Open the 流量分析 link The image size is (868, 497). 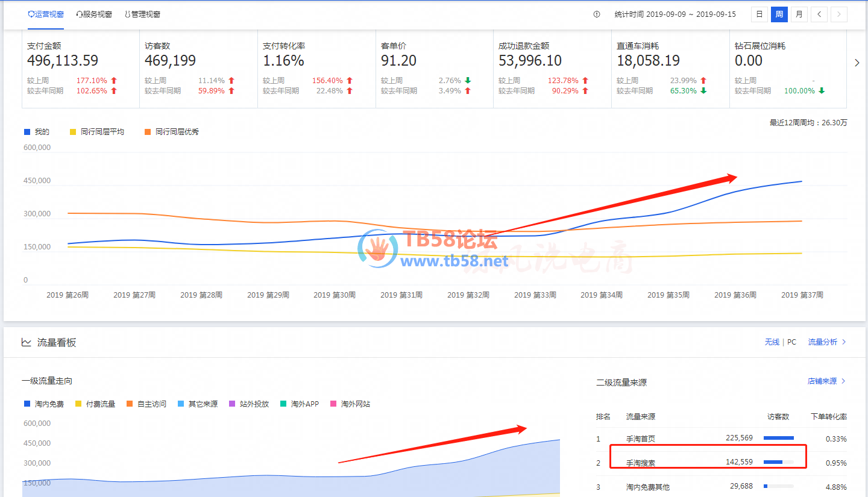click(x=826, y=342)
